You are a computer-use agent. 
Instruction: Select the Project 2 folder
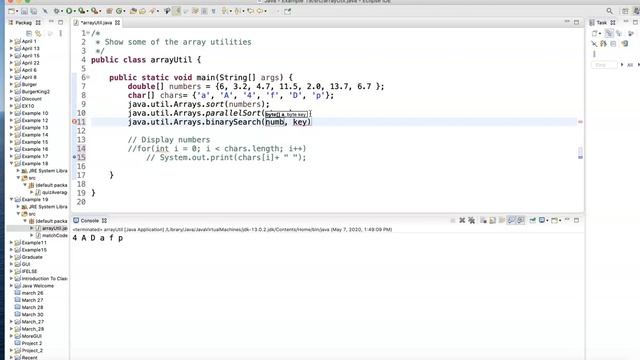click(x=28, y=343)
